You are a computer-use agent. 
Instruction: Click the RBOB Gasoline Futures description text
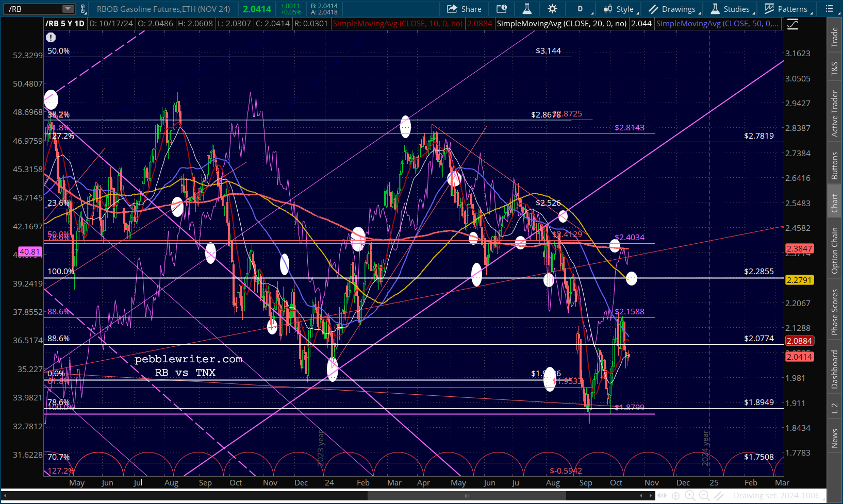pos(163,9)
